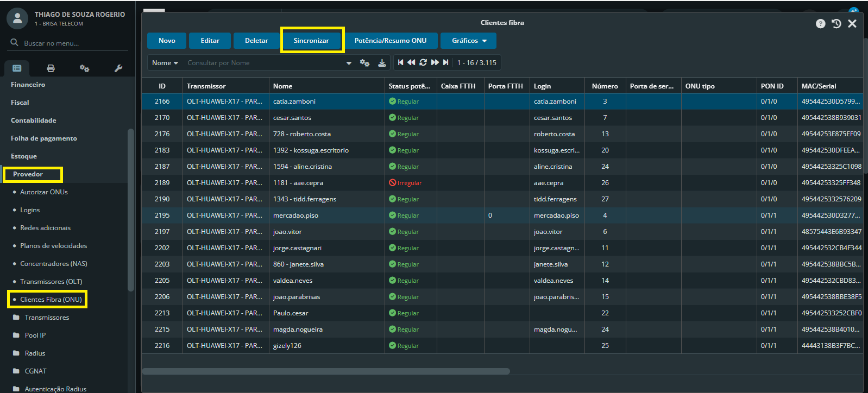Click the horizontal scrollbar under the table
868x393 pixels.
pos(326,371)
